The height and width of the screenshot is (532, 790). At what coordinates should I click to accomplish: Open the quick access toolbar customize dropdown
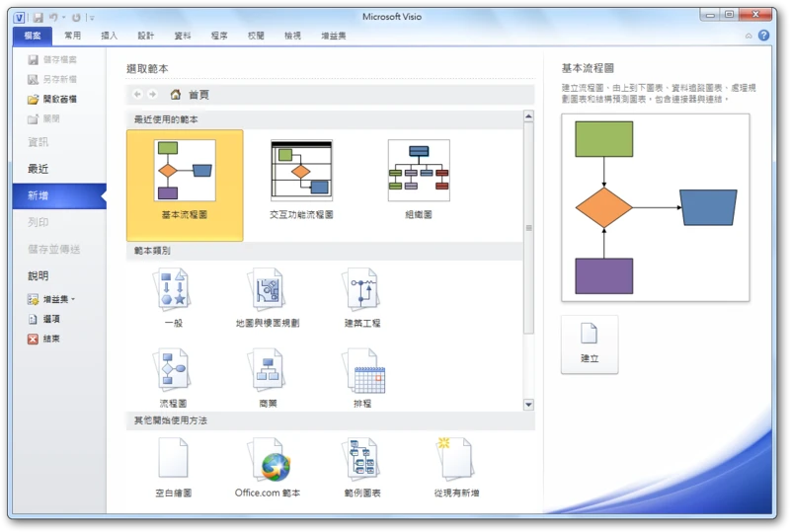[x=92, y=18]
